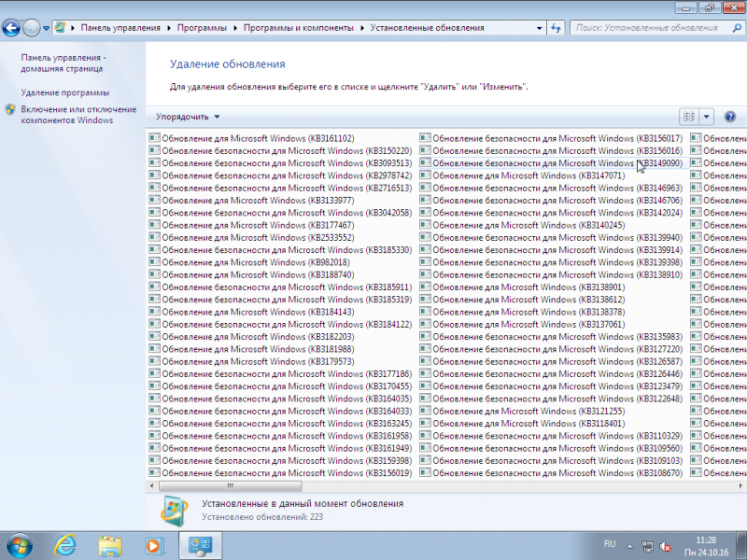
Task: Click the search magnifier icon
Action: (737, 28)
